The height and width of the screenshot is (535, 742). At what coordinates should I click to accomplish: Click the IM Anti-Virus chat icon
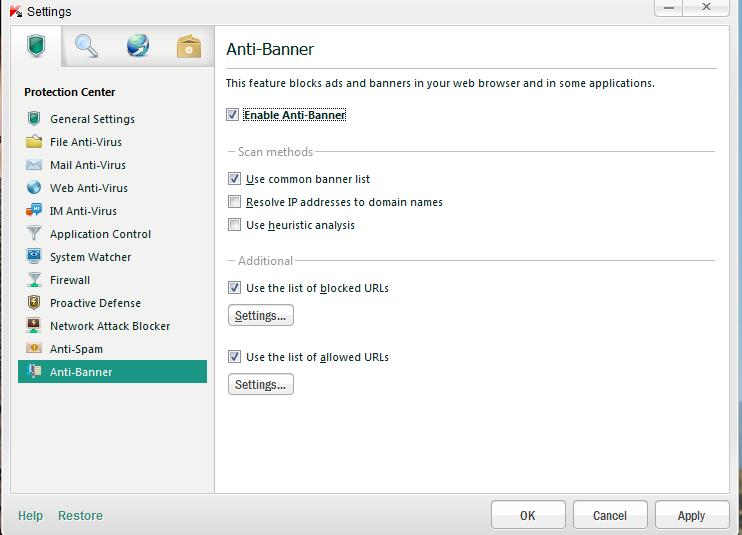coord(34,211)
